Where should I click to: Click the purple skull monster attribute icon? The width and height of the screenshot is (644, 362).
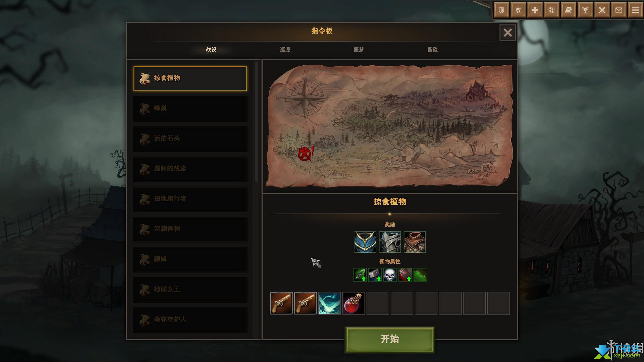pos(390,275)
